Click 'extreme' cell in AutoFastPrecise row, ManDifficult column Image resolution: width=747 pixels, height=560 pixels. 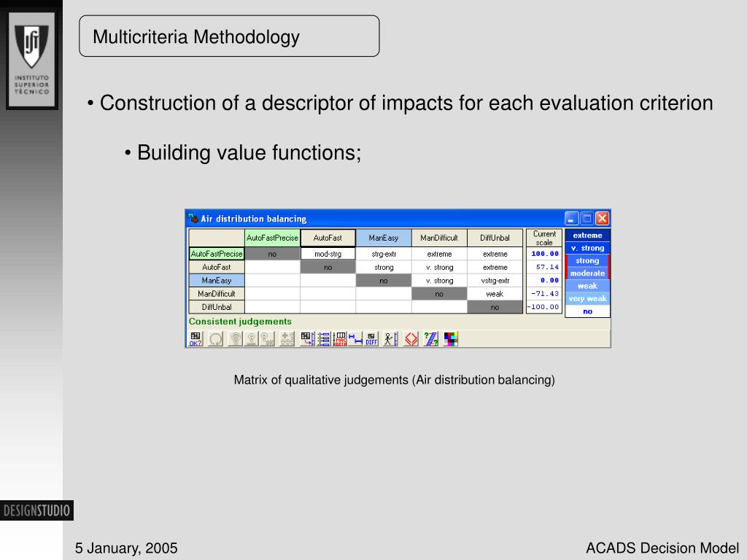coord(439,254)
